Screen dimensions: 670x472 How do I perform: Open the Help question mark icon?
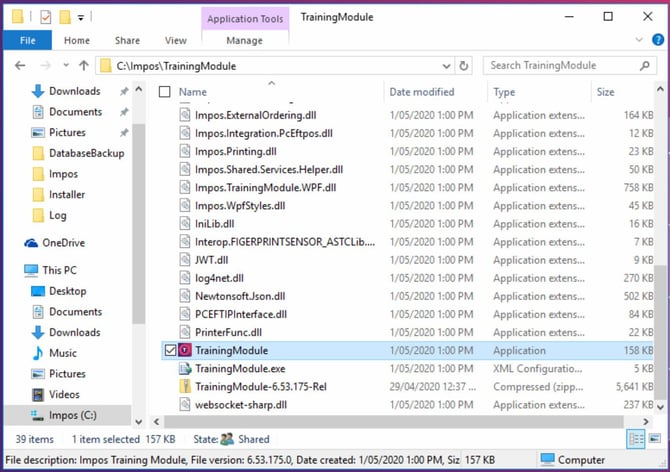click(x=658, y=40)
